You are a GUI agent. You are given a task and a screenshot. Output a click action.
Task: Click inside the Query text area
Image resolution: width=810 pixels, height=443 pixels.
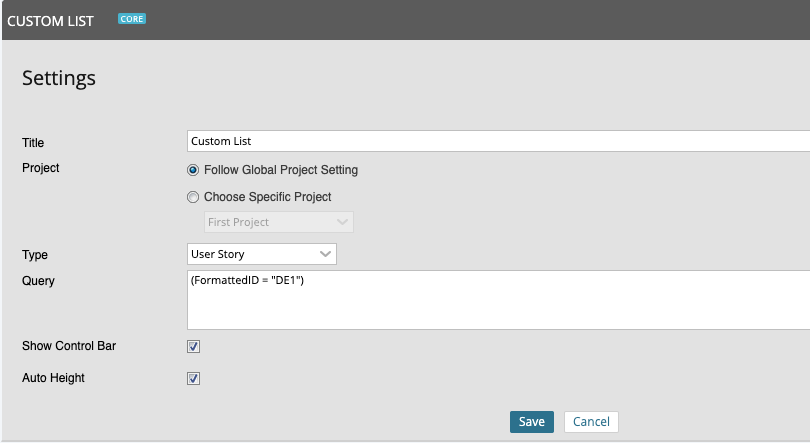coord(497,299)
